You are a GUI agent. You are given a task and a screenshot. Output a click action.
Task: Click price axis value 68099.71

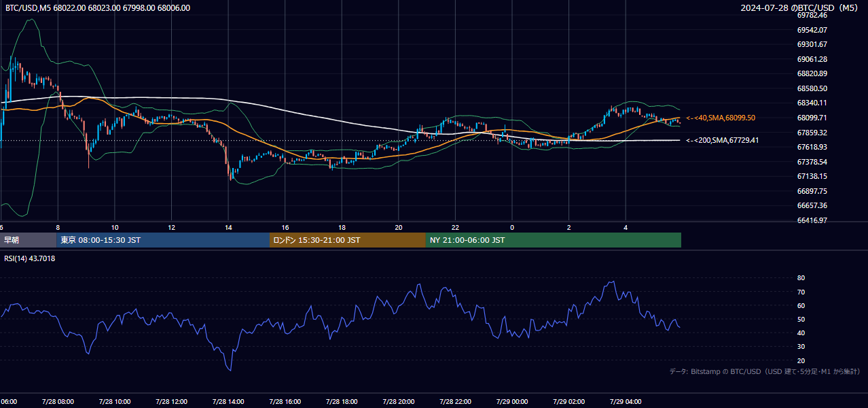click(x=812, y=118)
